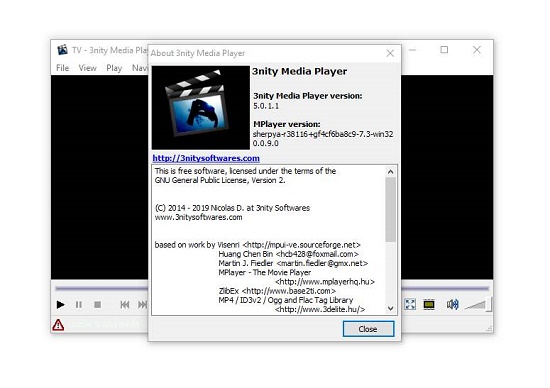Click the compact display mode icon
This screenshot has width=550, height=388.
pos(429,304)
